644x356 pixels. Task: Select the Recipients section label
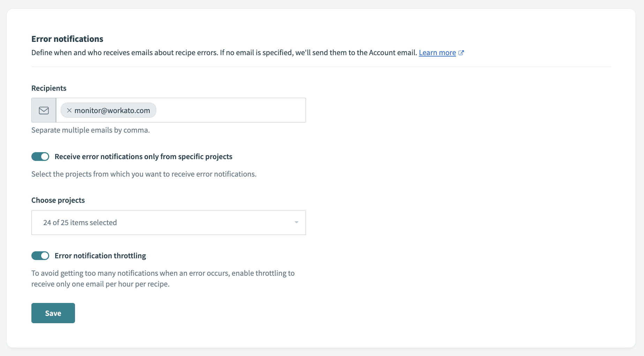[x=48, y=88]
